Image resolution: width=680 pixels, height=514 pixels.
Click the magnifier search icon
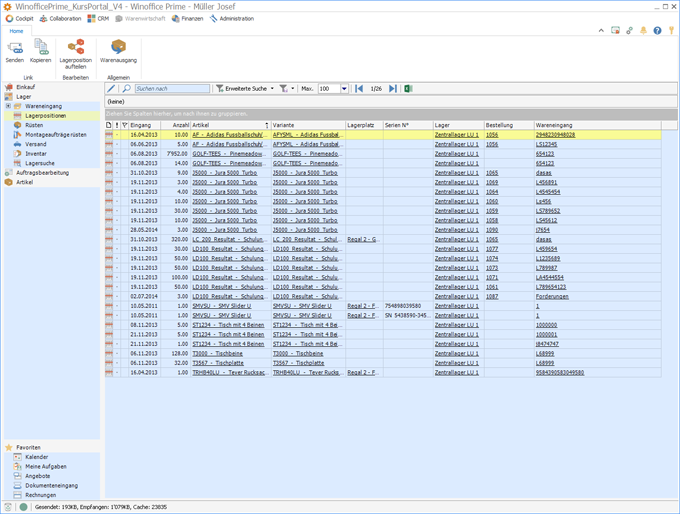point(127,88)
